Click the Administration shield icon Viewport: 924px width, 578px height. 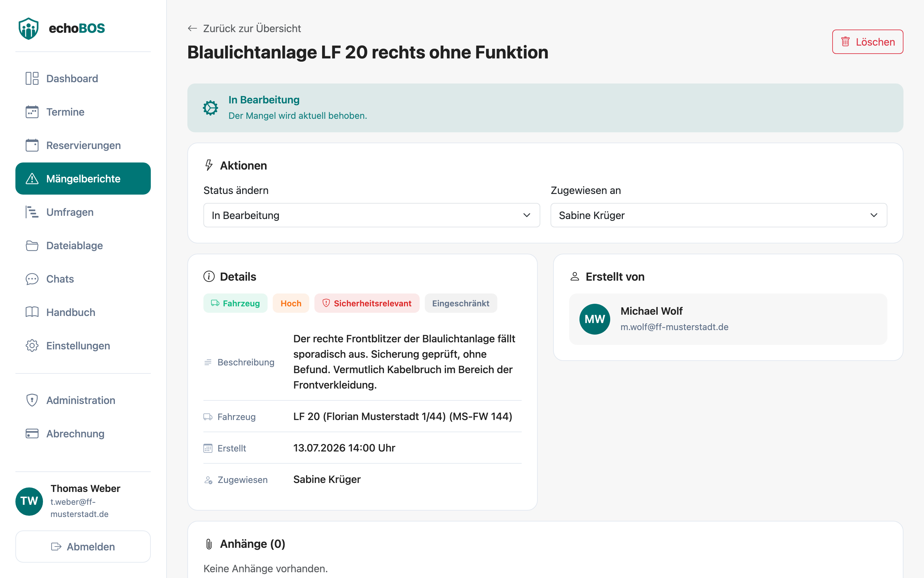pyautogui.click(x=32, y=400)
